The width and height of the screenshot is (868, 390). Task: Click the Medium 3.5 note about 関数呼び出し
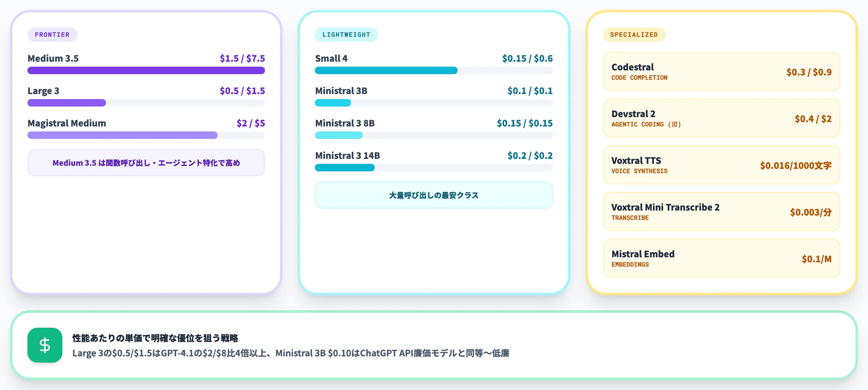pyautogui.click(x=146, y=163)
